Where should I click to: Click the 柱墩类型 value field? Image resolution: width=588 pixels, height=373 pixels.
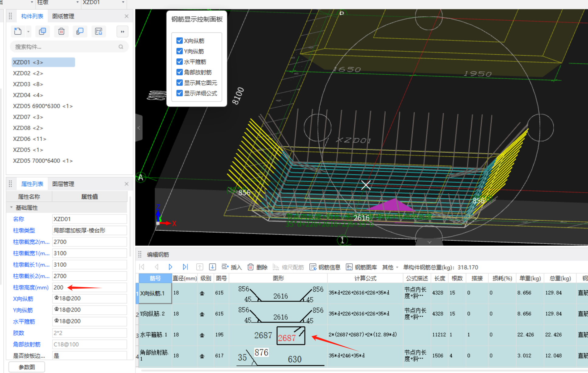click(x=90, y=231)
